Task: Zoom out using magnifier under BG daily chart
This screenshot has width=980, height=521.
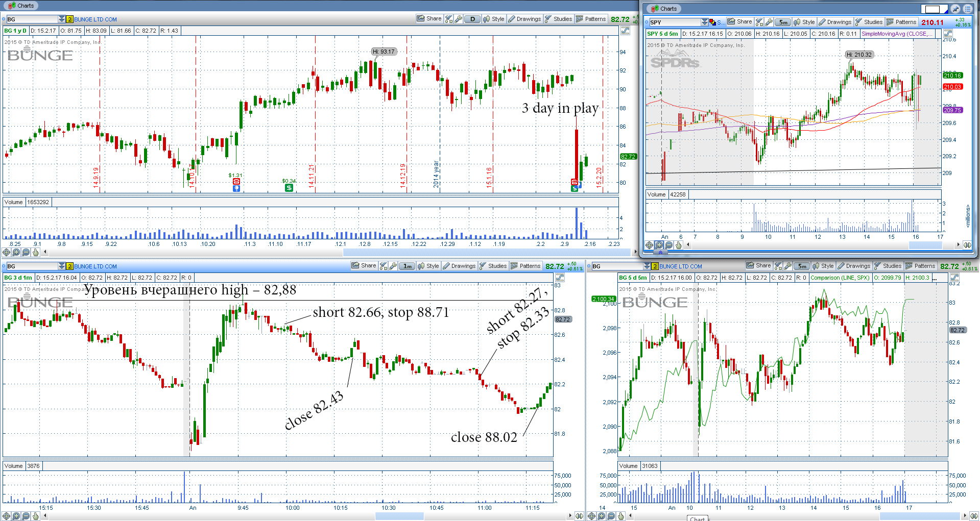Action: pos(26,252)
